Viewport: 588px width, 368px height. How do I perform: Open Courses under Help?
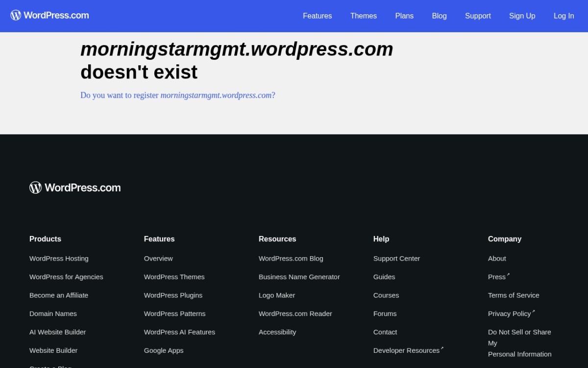(386, 295)
